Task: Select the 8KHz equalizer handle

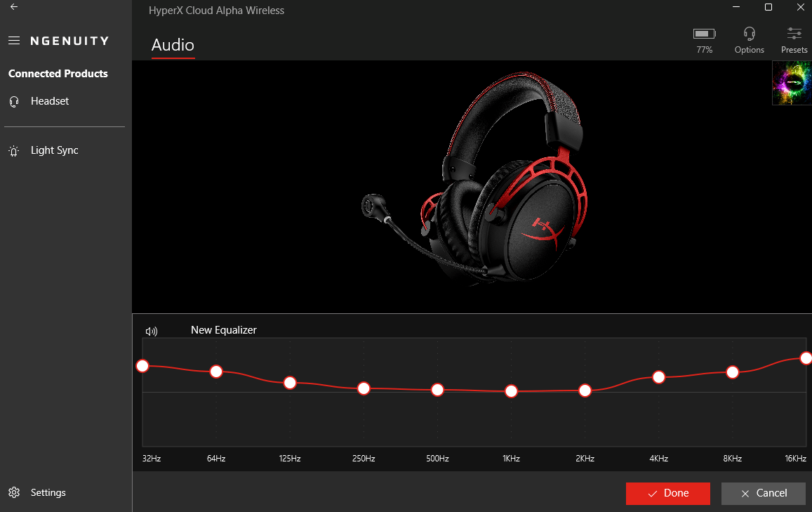Action: 732,372
